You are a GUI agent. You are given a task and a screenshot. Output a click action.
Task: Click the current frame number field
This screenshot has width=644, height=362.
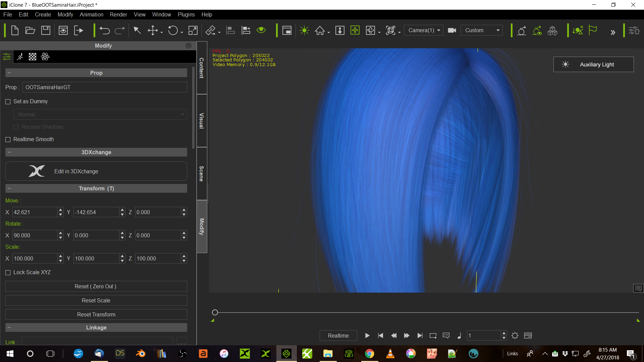tap(484, 336)
